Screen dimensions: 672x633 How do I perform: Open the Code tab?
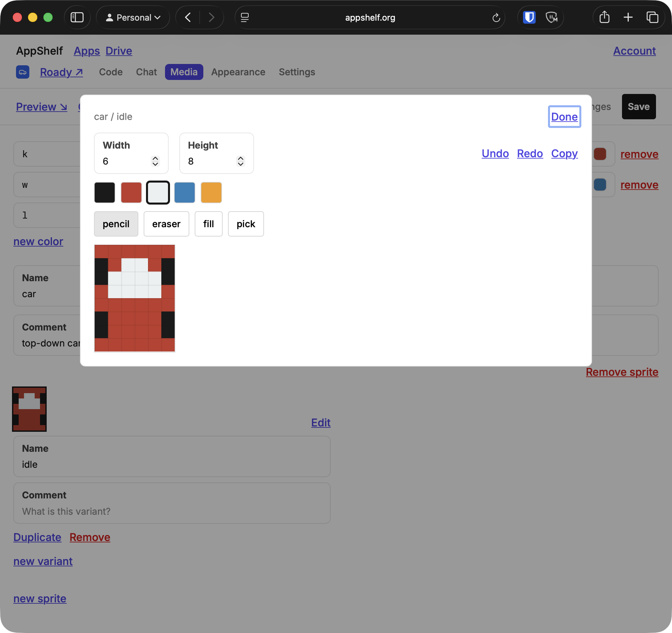(x=111, y=72)
